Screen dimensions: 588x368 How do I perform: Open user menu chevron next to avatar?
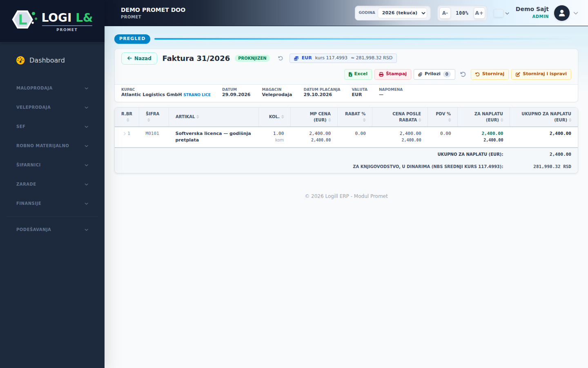[576, 13]
